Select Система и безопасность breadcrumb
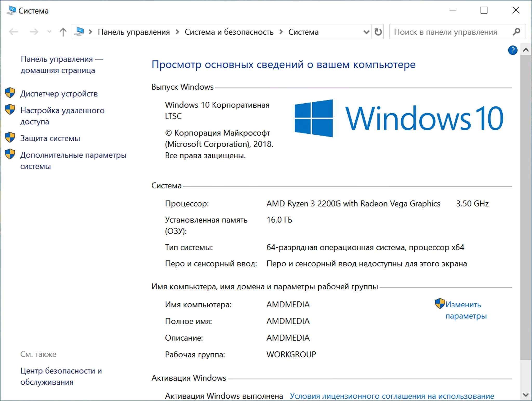 click(x=229, y=32)
